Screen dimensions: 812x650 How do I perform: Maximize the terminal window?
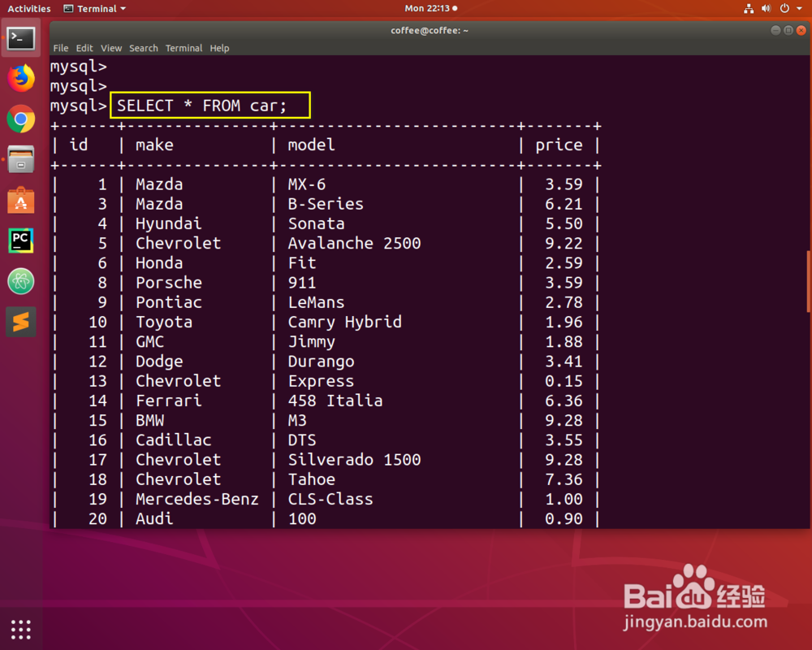click(788, 31)
